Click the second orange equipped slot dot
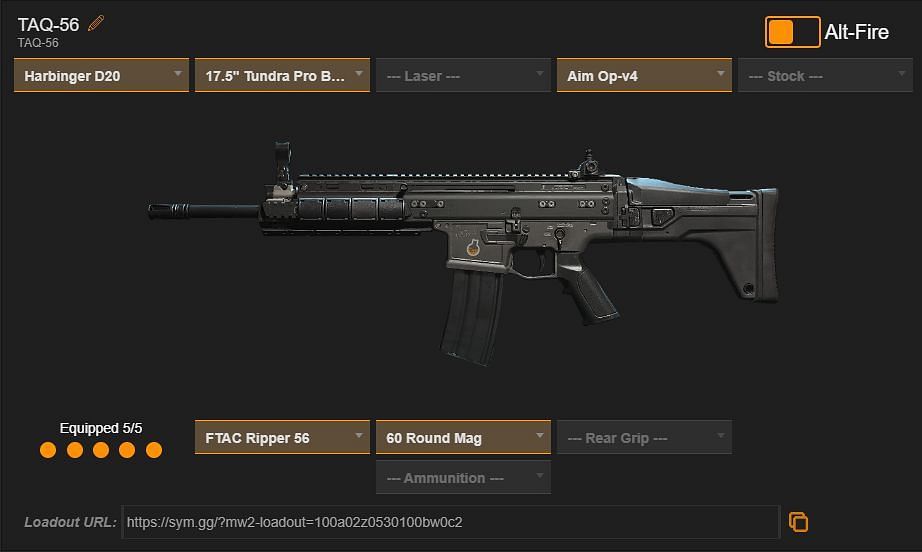The height and width of the screenshot is (552, 922). click(x=75, y=450)
